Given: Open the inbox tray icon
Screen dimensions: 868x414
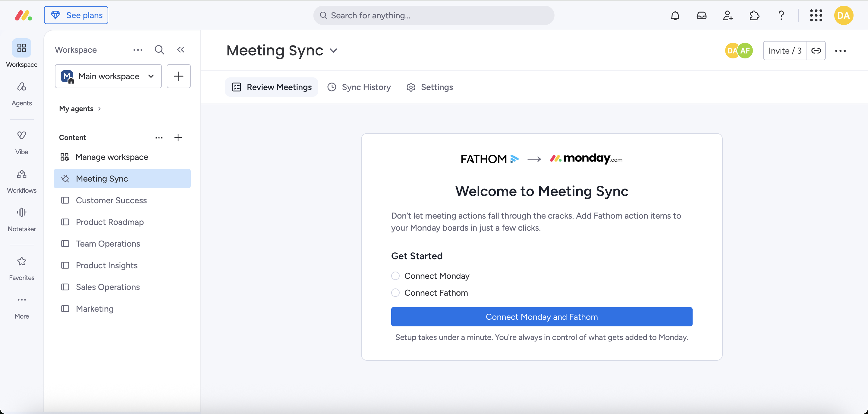Looking at the screenshot, I should tap(702, 15).
